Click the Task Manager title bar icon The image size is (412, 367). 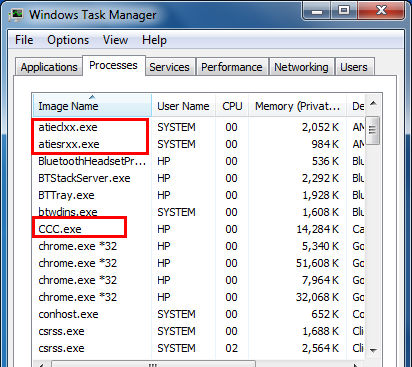coord(16,15)
